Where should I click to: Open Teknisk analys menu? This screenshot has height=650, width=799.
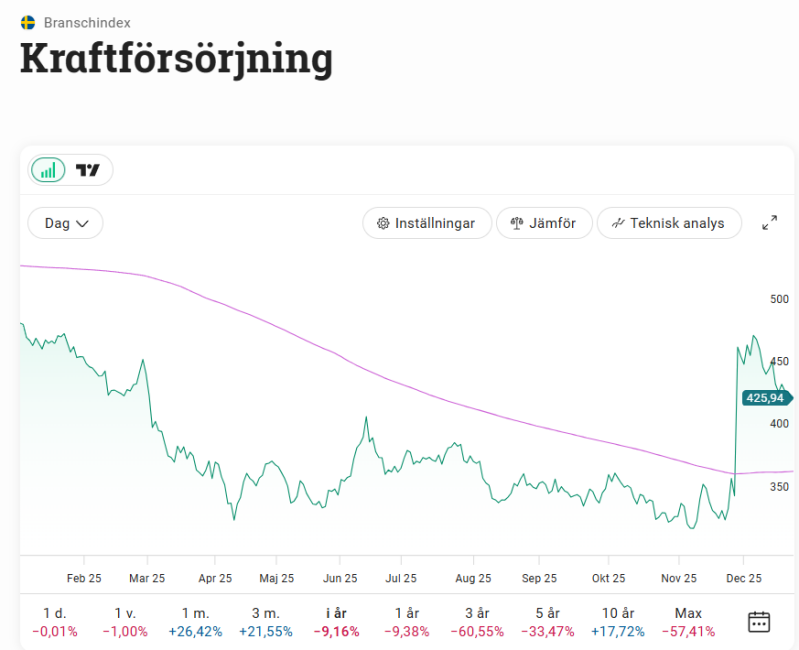click(668, 223)
